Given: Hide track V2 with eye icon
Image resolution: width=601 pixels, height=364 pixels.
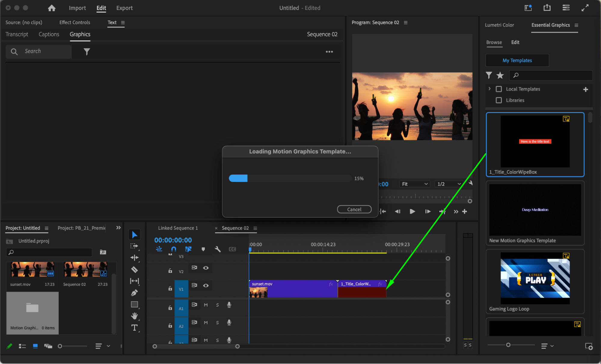Looking at the screenshot, I should click(x=206, y=268).
